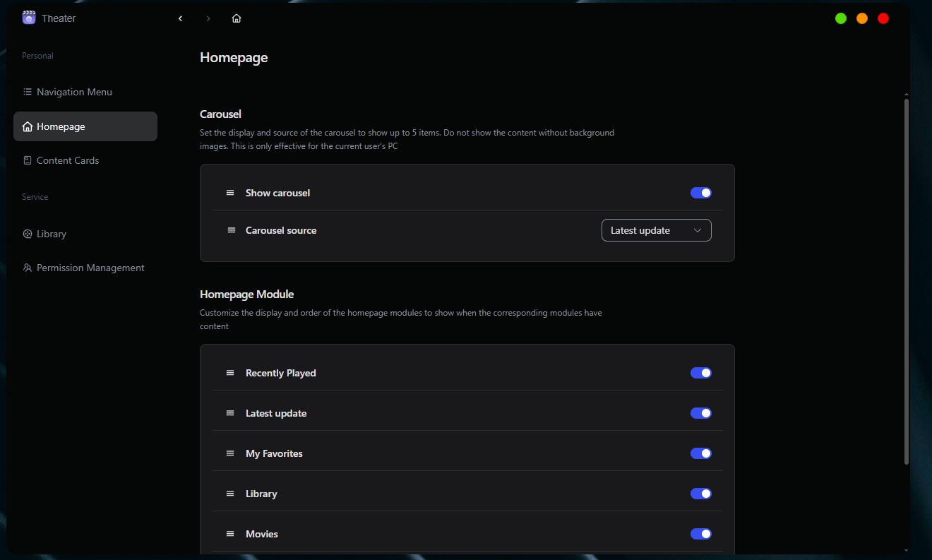Click the 'Theater' app title text
This screenshot has height=560, width=932.
[59, 18]
